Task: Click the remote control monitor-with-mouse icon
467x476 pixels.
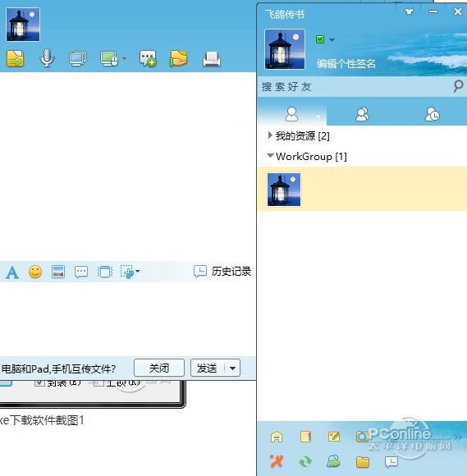Action: [109, 58]
